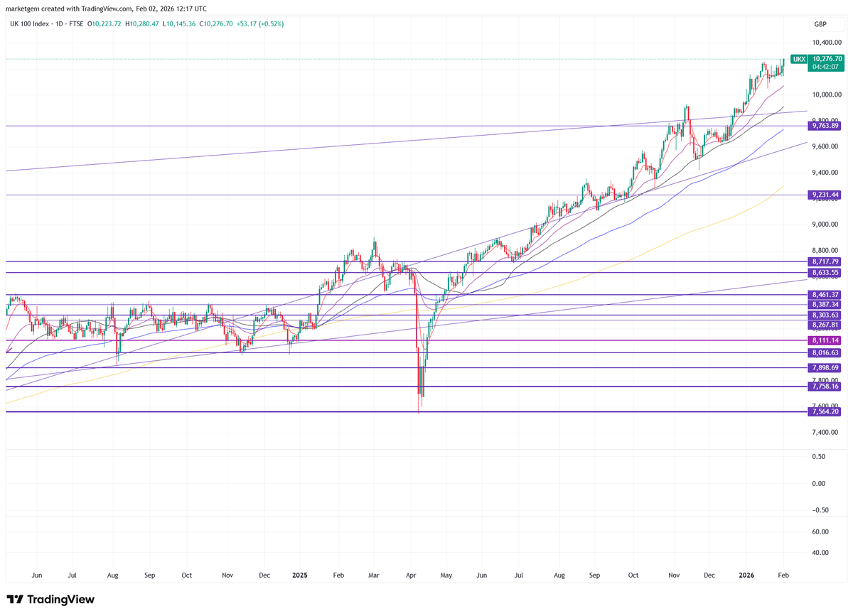Image resolution: width=853 pixels, height=616 pixels.
Task: Select the Apr label on the time axis
Action: (411, 576)
